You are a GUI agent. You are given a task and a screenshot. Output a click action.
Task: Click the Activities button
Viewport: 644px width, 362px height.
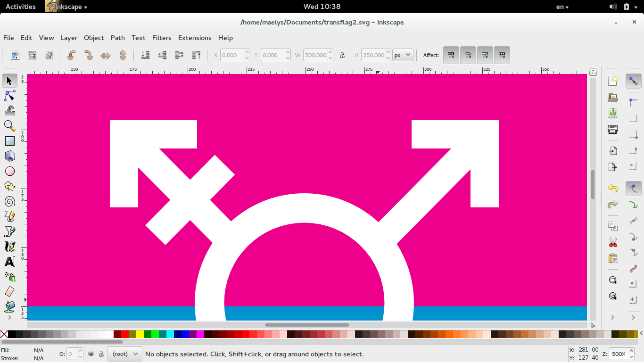pos(21,7)
